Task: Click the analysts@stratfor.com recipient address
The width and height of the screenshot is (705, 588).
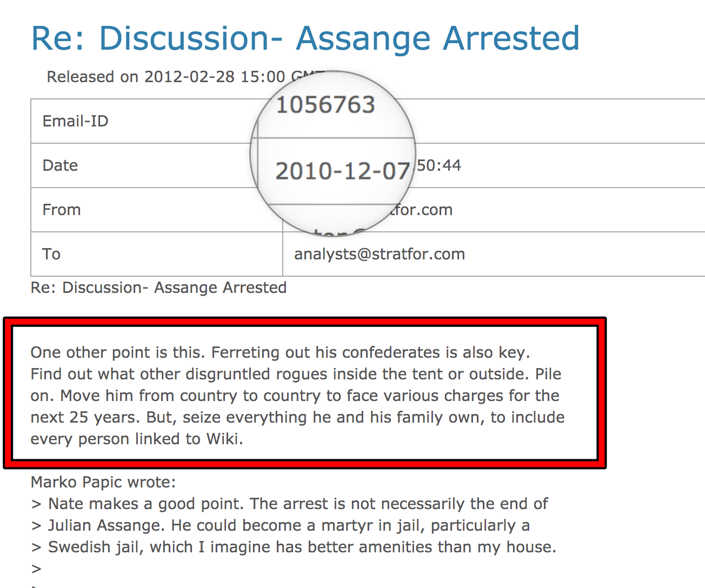Action: (x=380, y=254)
